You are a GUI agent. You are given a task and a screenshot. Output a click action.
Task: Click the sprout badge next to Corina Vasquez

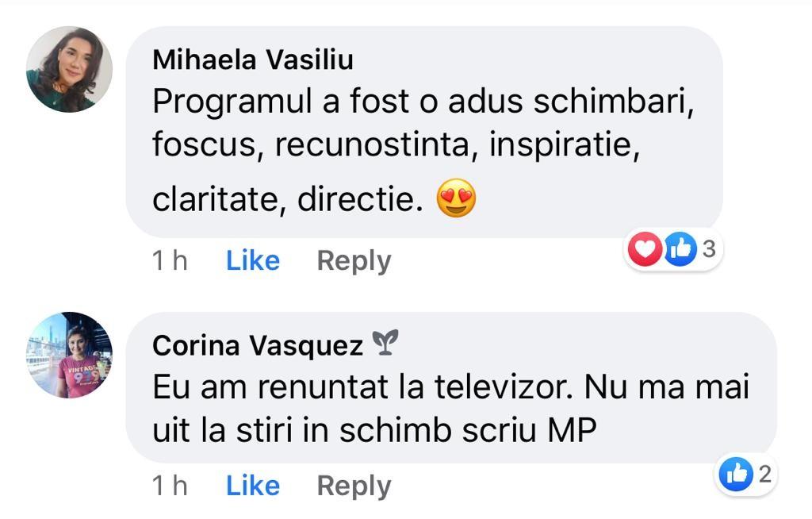[x=386, y=342]
